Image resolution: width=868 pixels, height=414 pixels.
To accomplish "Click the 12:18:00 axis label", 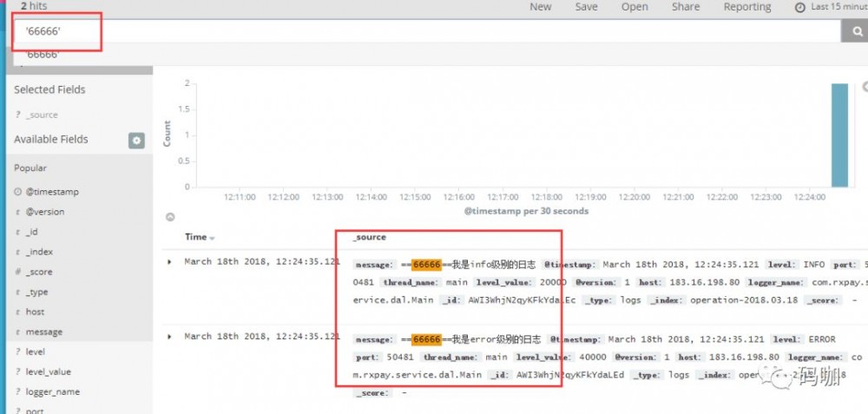I will click(x=547, y=196).
